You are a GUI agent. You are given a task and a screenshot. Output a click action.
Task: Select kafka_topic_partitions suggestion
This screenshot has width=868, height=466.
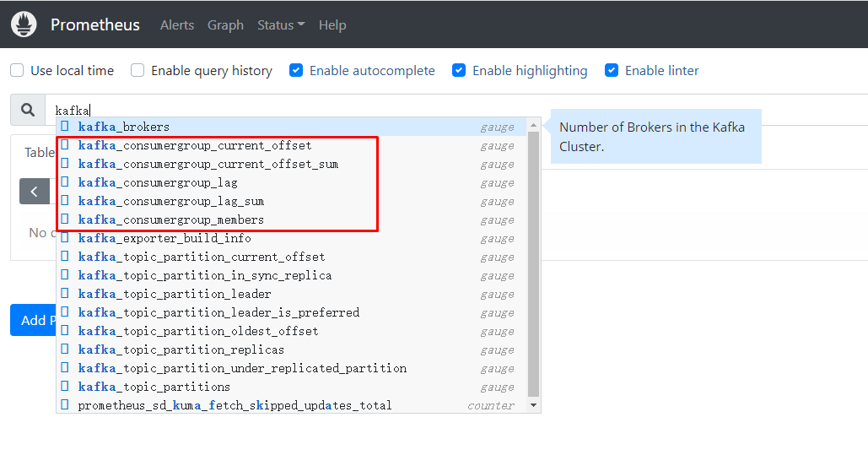pyautogui.click(x=292, y=387)
